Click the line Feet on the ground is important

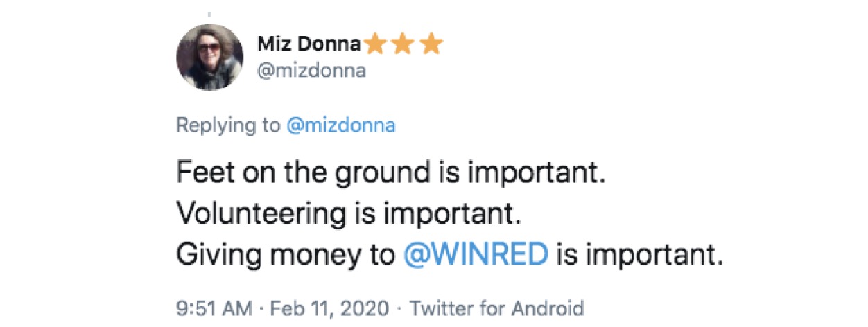(391, 173)
